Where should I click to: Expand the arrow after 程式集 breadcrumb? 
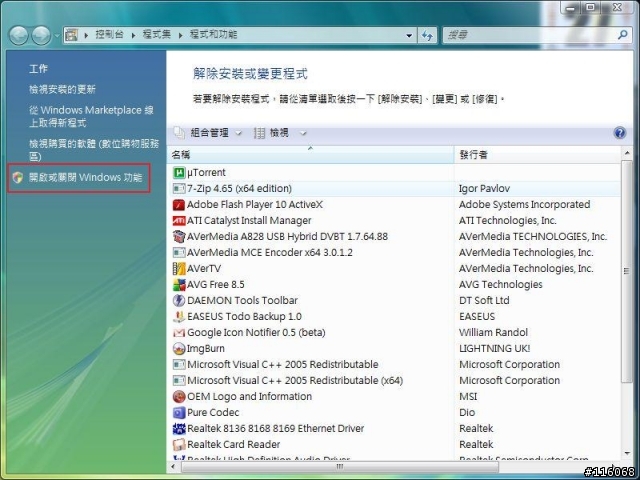(180, 36)
